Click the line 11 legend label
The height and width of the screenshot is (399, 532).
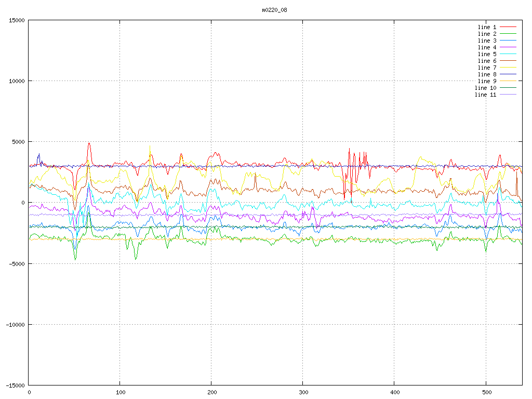(x=485, y=95)
